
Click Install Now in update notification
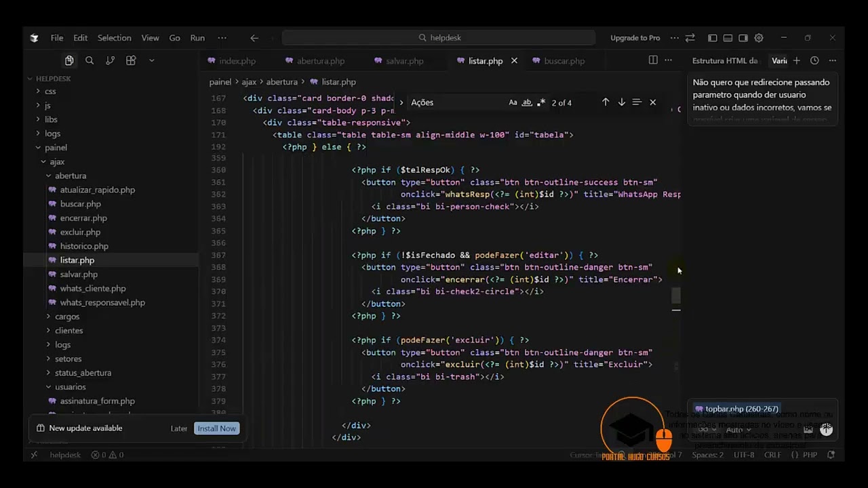click(x=217, y=428)
